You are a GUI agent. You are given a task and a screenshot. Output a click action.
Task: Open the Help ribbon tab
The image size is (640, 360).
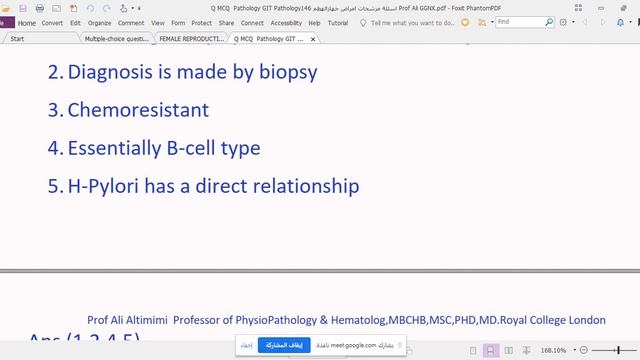point(314,23)
